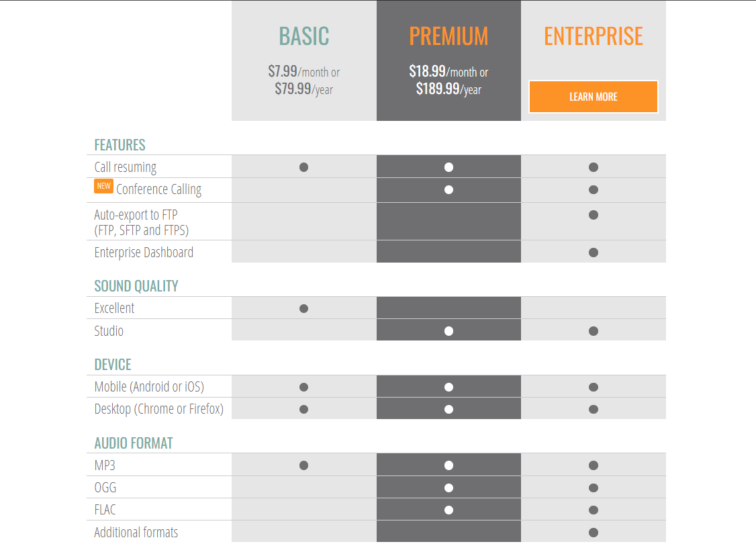The image size is (756, 546).
Task: Click Basic's Excellent sound quality dot
Action: (x=303, y=309)
